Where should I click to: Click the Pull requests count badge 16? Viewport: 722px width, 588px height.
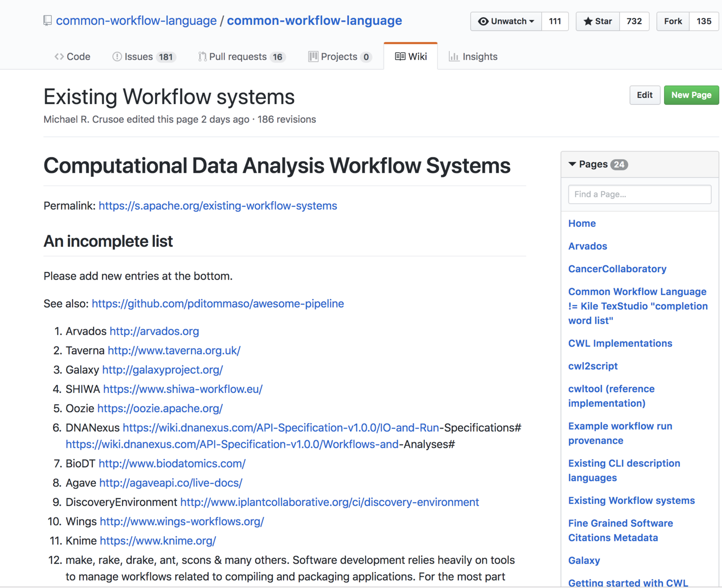coord(277,57)
